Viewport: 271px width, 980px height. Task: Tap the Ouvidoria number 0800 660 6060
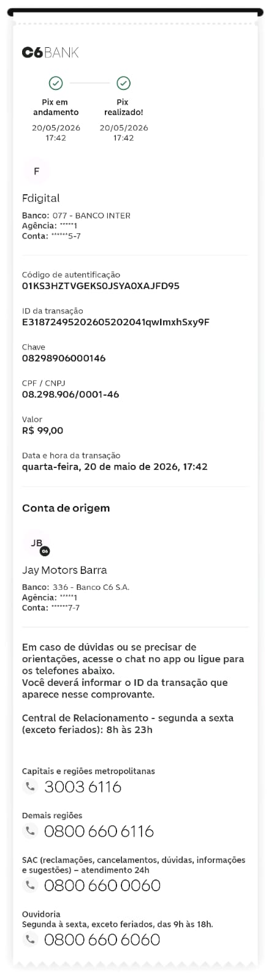[102, 940]
